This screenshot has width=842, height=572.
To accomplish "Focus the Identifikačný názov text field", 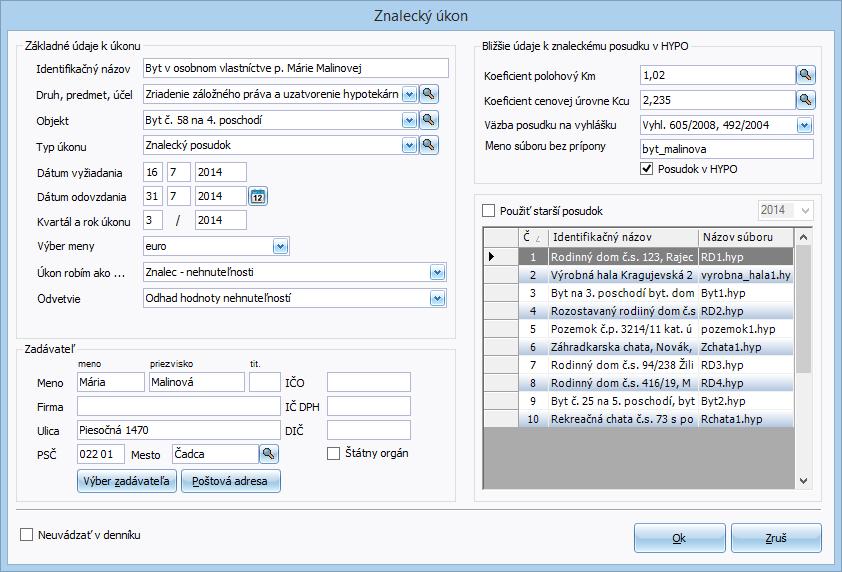I will click(296, 68).
